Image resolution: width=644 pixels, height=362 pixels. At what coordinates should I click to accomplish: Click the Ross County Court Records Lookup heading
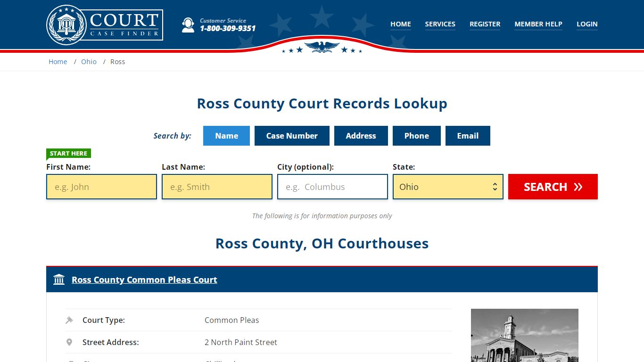[322, 103]
